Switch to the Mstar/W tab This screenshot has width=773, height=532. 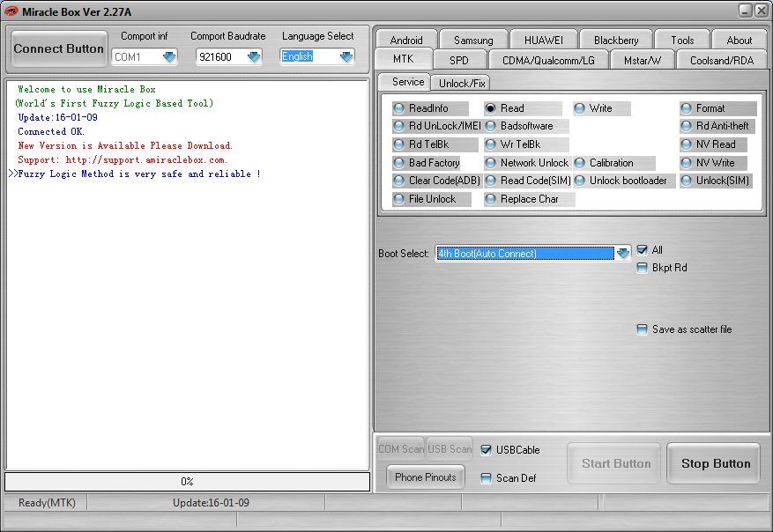(x=643, y=60)
